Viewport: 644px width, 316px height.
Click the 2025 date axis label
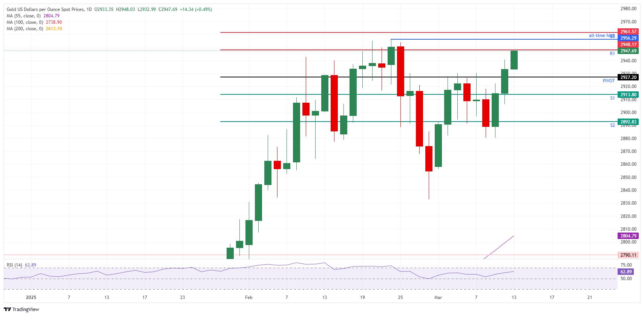pyautogui.click(x=31, y=298)
